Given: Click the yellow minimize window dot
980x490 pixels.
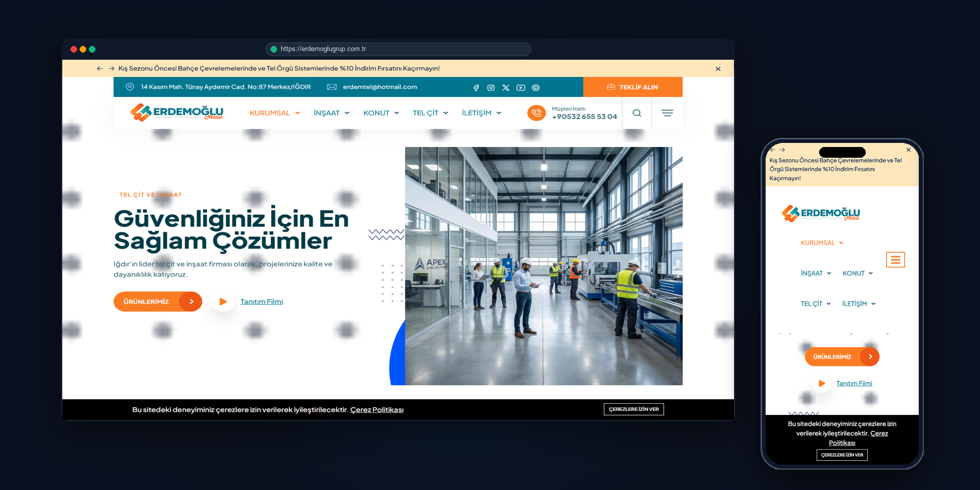Looking at the screenshot, I should (83, 49).
